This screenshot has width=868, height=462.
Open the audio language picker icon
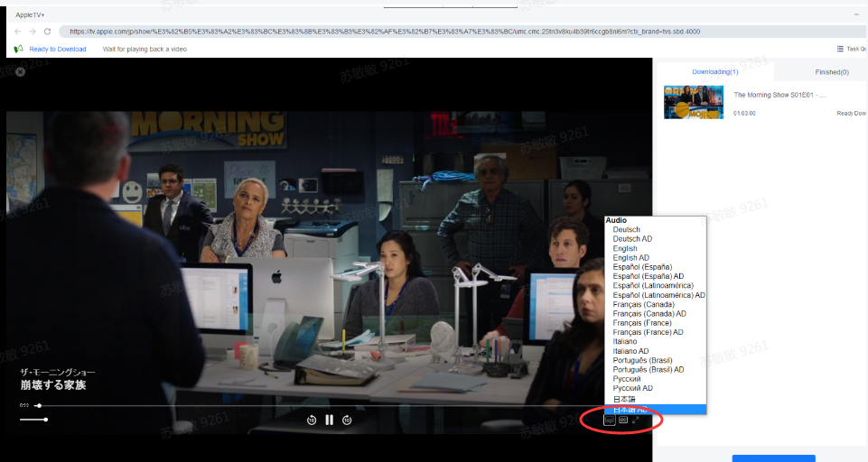[x=610, y=420]
